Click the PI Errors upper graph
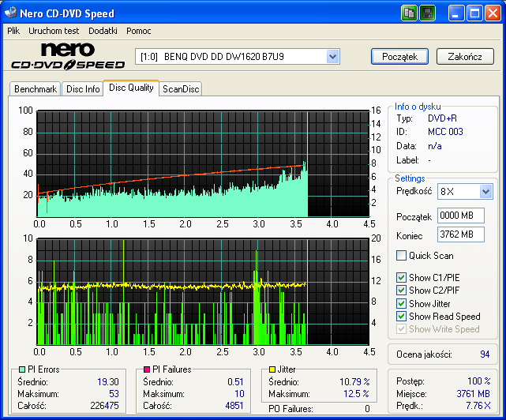Image resolution: width=506 pixels, height=420 pixels. coord(203,163)
